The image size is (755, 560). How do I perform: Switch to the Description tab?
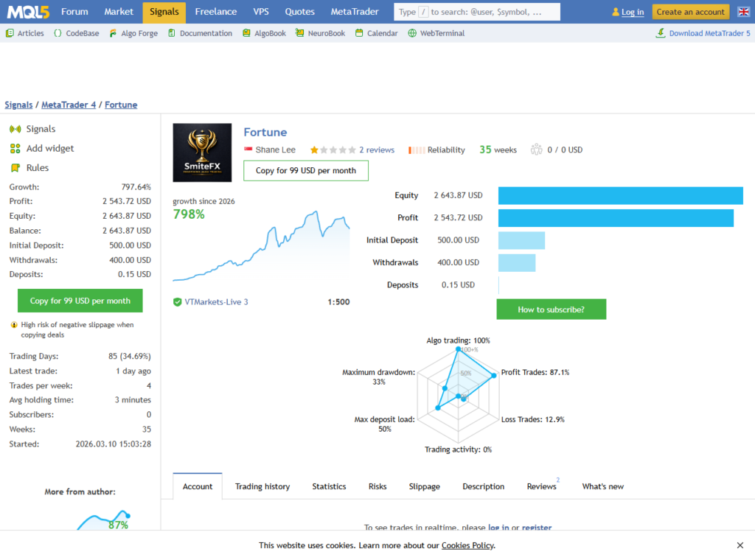(x=484, y=486)
